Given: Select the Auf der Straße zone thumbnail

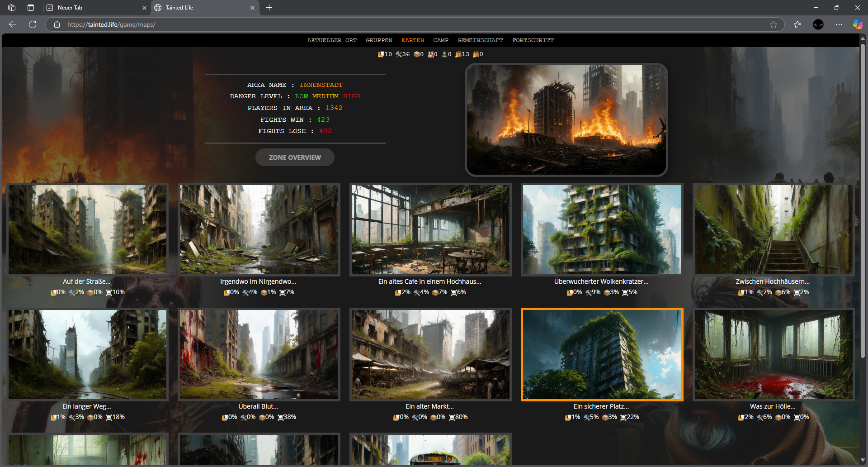Looking at the screenshot, I should pyautogui.click(x=87, y=229).
